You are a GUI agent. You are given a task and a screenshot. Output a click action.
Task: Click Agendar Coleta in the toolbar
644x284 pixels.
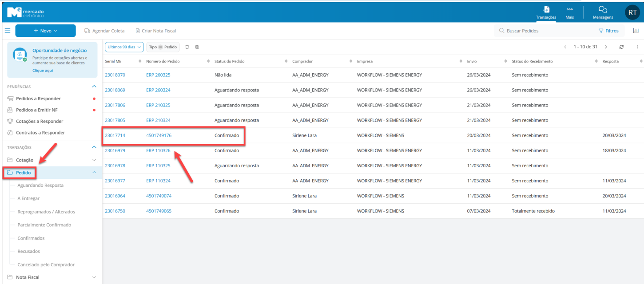(x=104, y=31)
